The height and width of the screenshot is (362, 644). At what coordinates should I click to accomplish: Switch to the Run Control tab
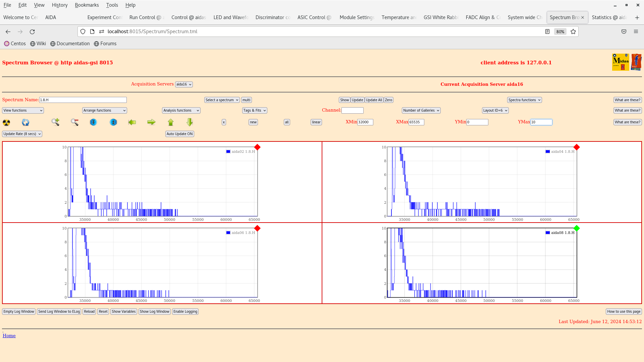145,17
